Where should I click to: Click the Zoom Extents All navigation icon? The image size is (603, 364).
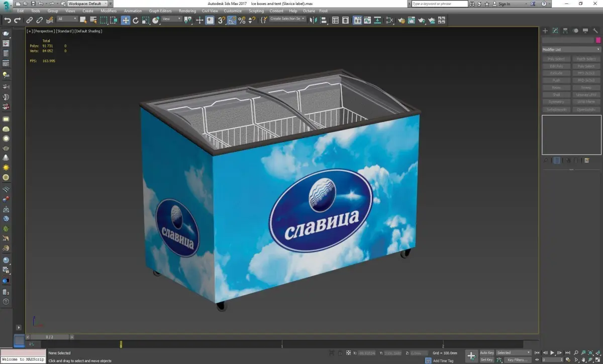coord(597,353)
